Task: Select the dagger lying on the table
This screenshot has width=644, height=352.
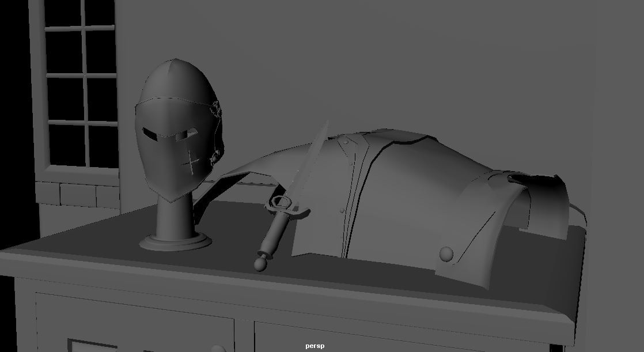Action: tap(291, 196)
